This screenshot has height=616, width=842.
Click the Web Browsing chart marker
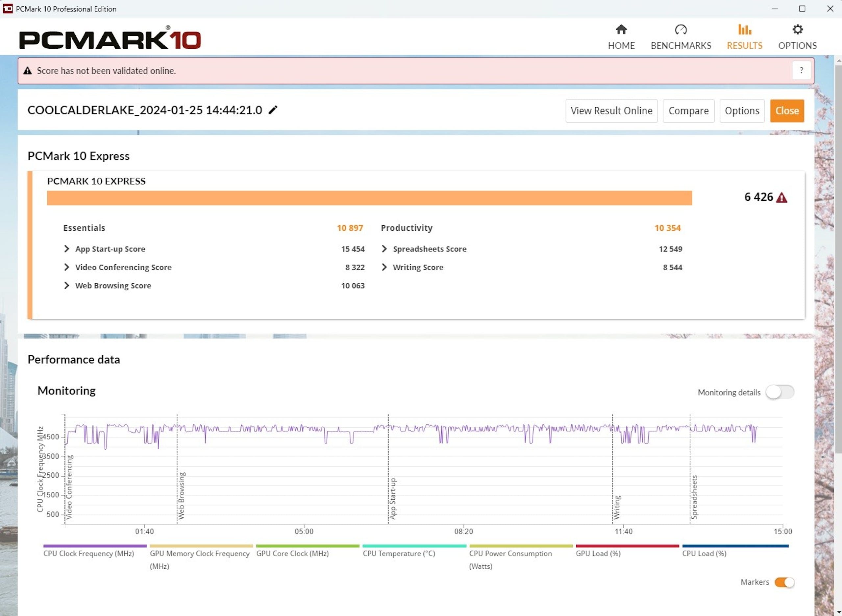point(181,496)
